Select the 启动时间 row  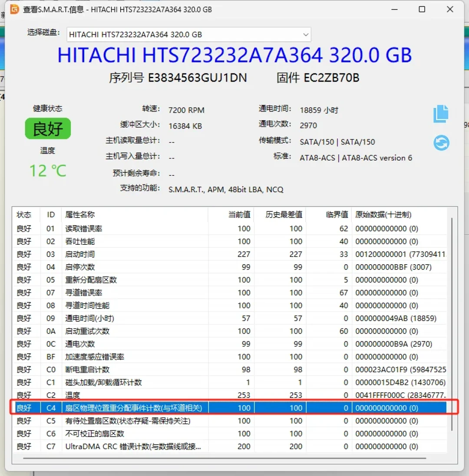coord(230,254)
